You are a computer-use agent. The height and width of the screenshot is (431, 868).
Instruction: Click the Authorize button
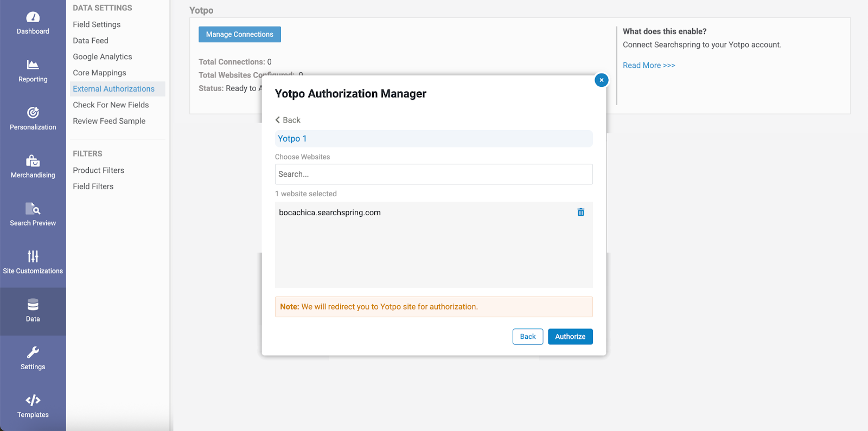570,337
